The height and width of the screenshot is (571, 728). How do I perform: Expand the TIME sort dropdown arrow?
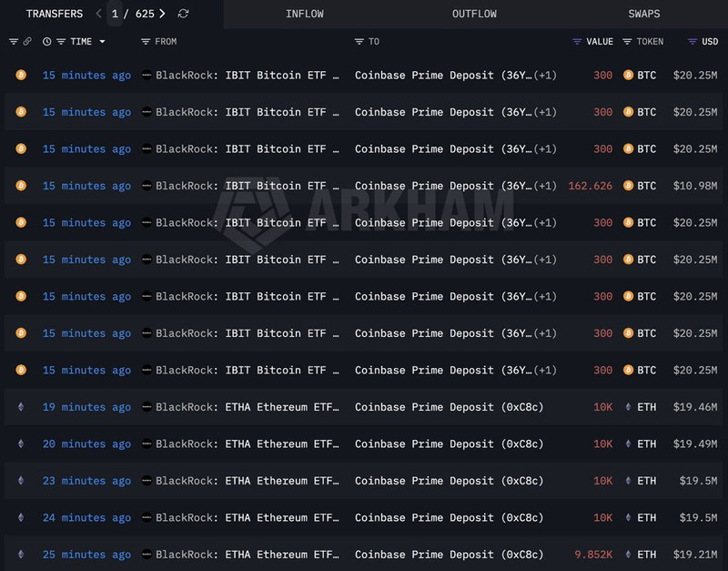(x=102, y=42)
